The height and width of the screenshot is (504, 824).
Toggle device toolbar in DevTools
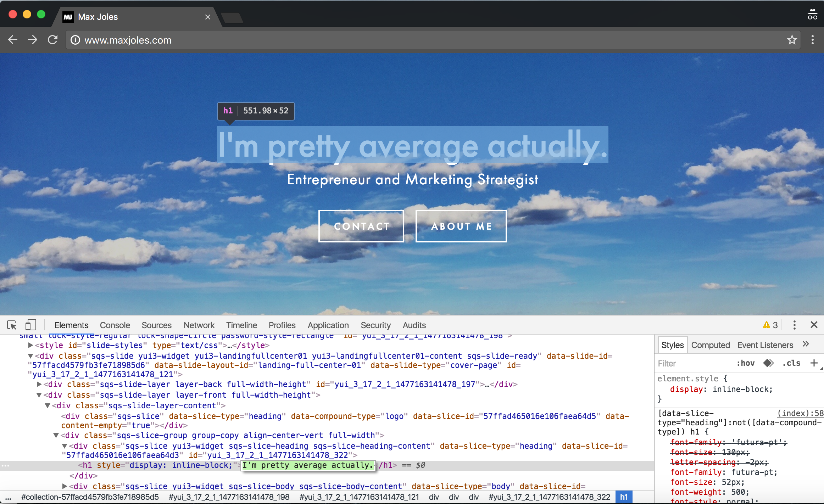30,325
